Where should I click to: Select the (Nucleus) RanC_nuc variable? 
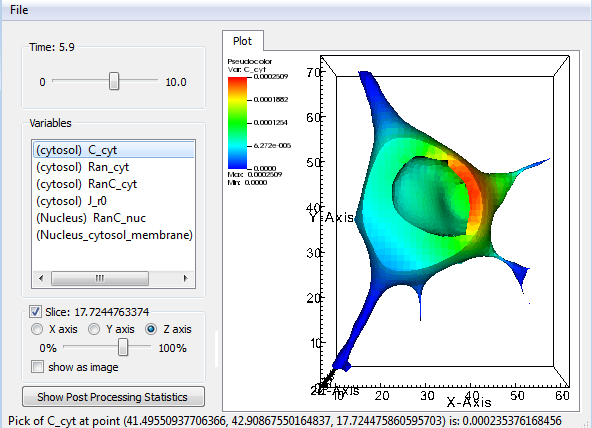[x=114, y=218]
